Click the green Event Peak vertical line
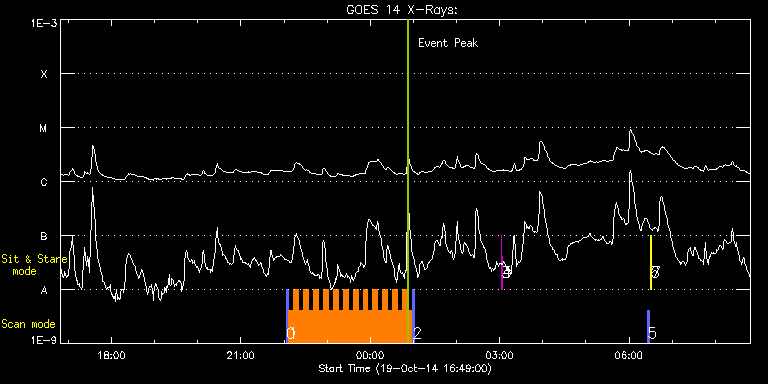 tap(408, 181)
